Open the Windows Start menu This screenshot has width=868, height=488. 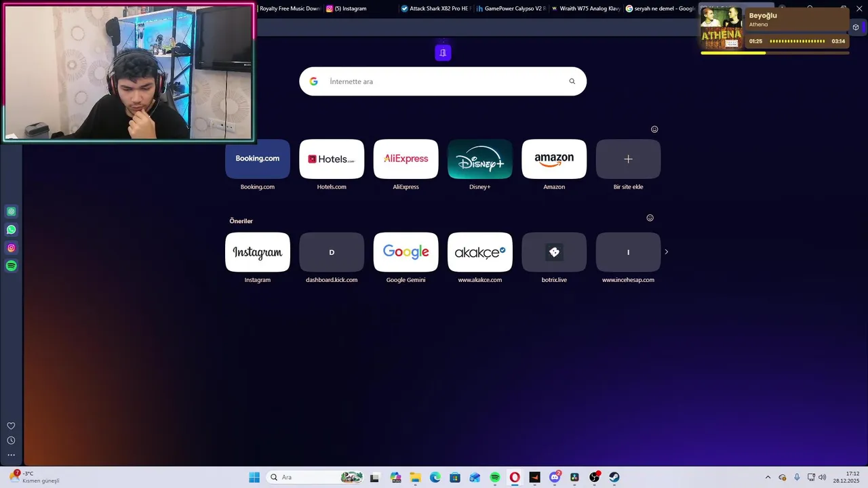[254, 478]
